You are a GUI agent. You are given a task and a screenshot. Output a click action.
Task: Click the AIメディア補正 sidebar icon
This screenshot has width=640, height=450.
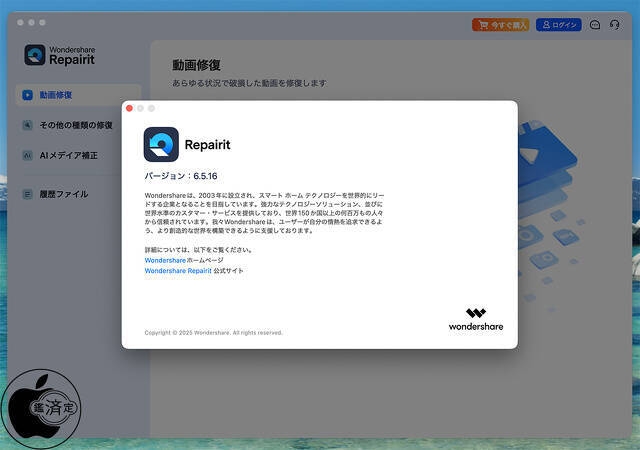(x=27, y=155)
